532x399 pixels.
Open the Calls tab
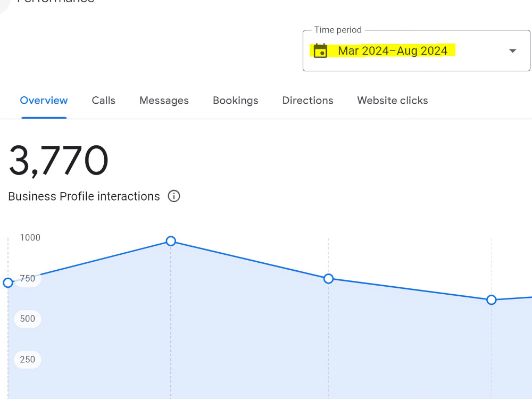[104, 101]
